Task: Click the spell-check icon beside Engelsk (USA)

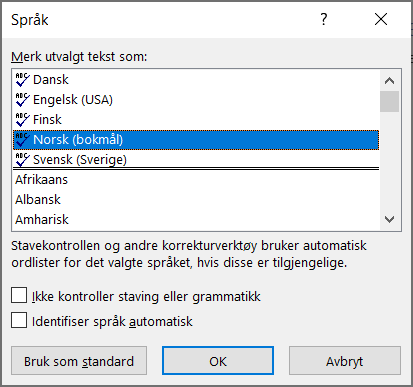Action: point(22,100)
